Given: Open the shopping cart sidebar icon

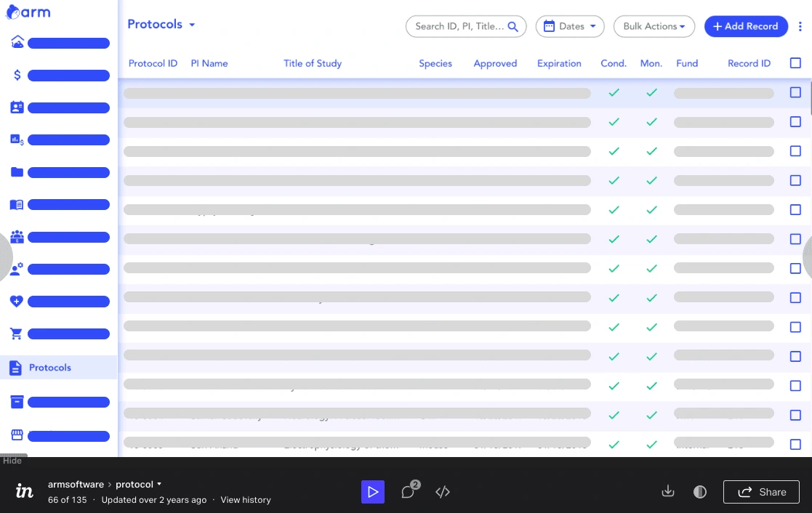Looking at the screenshot, I should (x=17, y=334).
